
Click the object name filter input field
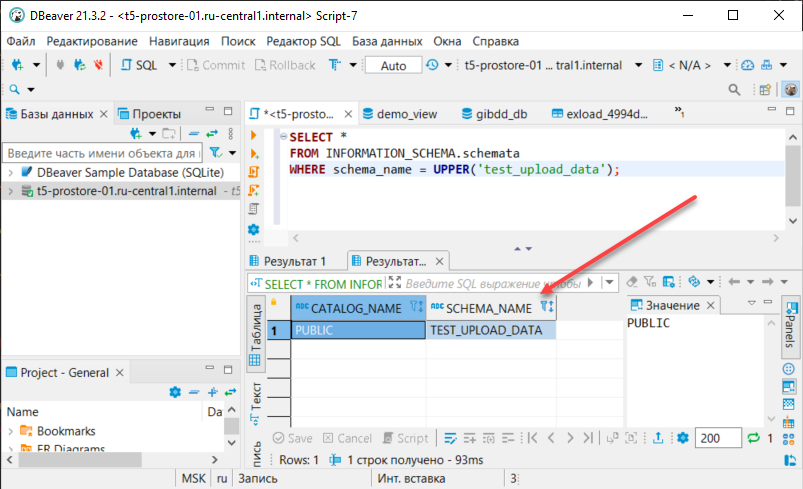[100, 153]
